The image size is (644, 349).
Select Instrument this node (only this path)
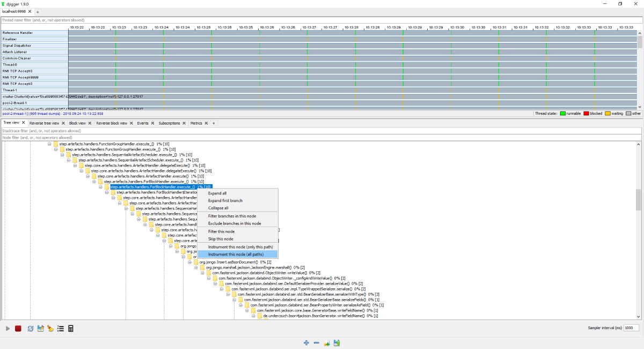point(238,246)
